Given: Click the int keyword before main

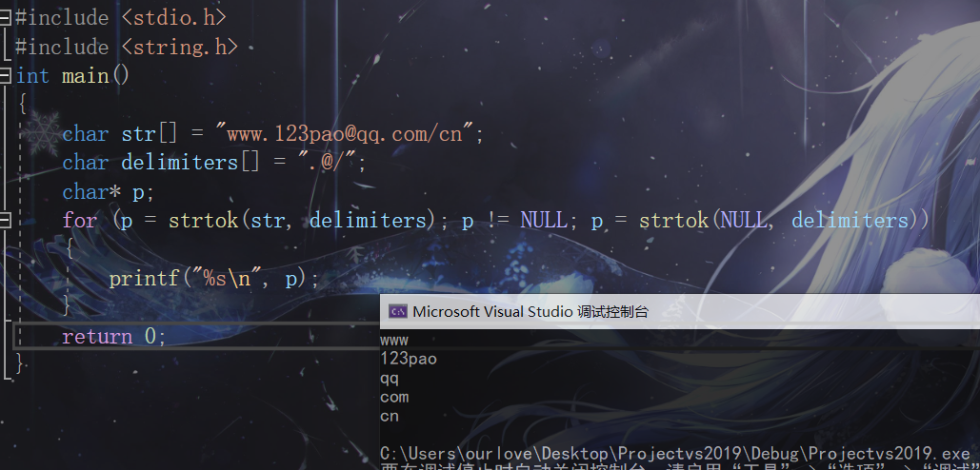Looking at the screenshot, I should (x=31, y=76).
